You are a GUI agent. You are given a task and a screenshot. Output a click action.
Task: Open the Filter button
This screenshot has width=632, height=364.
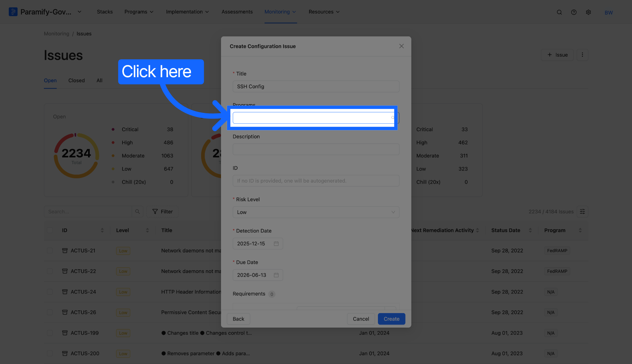(x=163, y=212)
